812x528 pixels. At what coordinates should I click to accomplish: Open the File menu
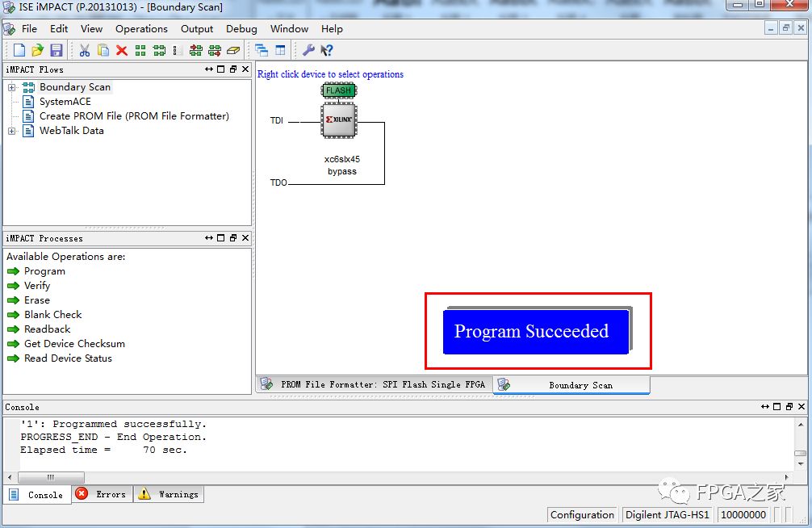[29, 29]
